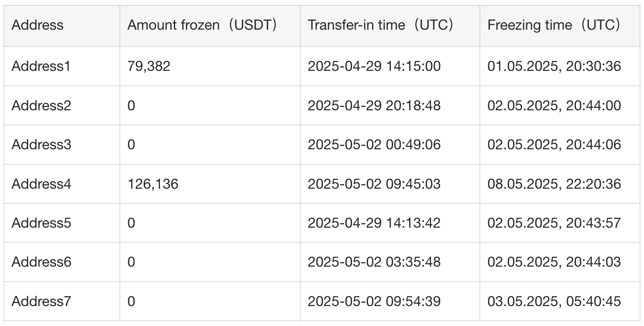Select the Address4 cell
This screenshot has width=644, height=326.
[41, 184]
